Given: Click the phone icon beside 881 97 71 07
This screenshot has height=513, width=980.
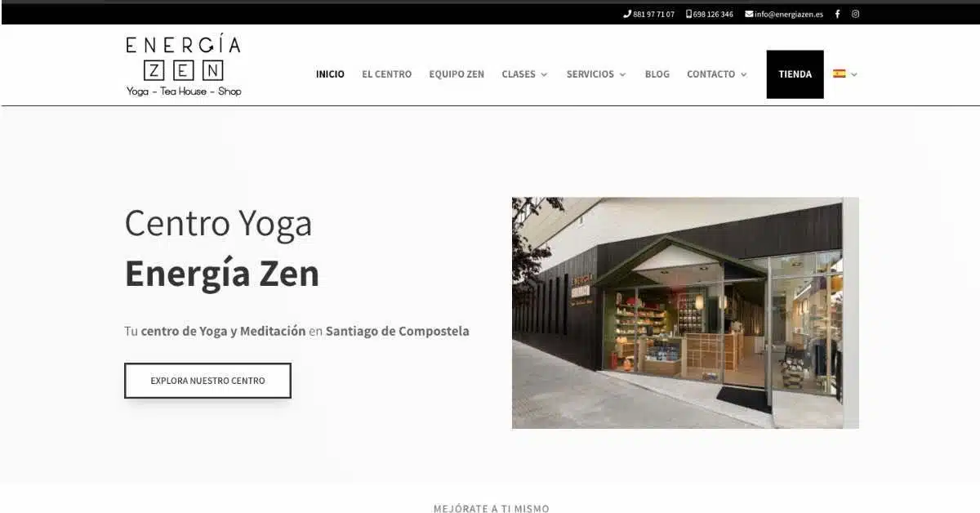Looking at the screenshot, I should tap(627, 14).
